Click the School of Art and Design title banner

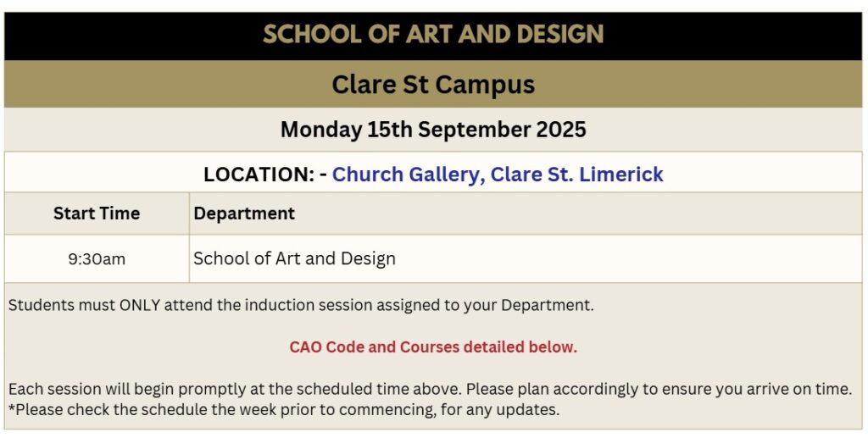pos(433,34)
